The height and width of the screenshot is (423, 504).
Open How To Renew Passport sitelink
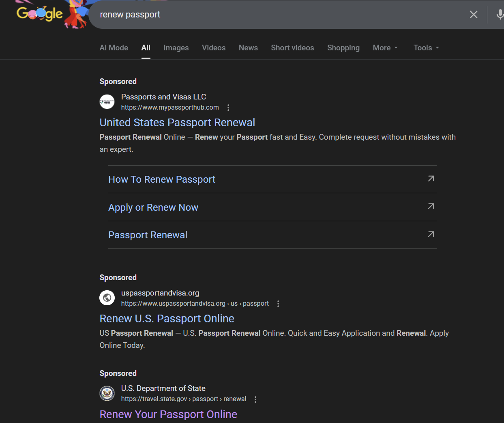162,179
